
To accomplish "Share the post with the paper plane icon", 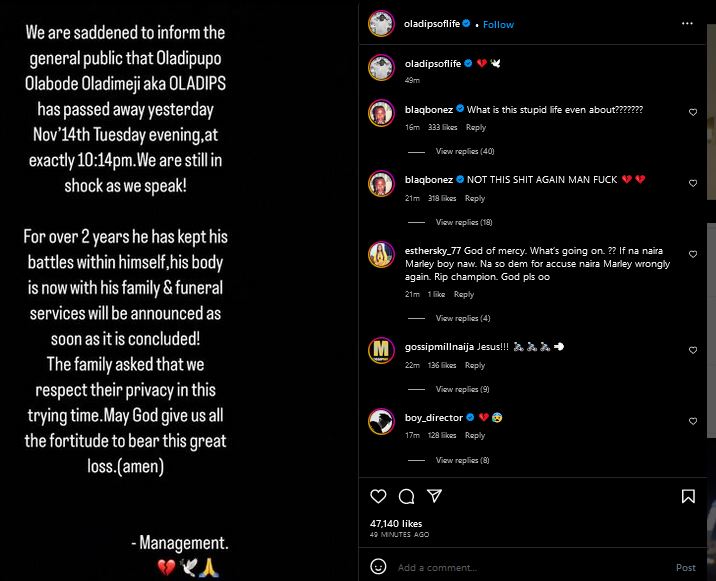I will click(x=434, y=496).
